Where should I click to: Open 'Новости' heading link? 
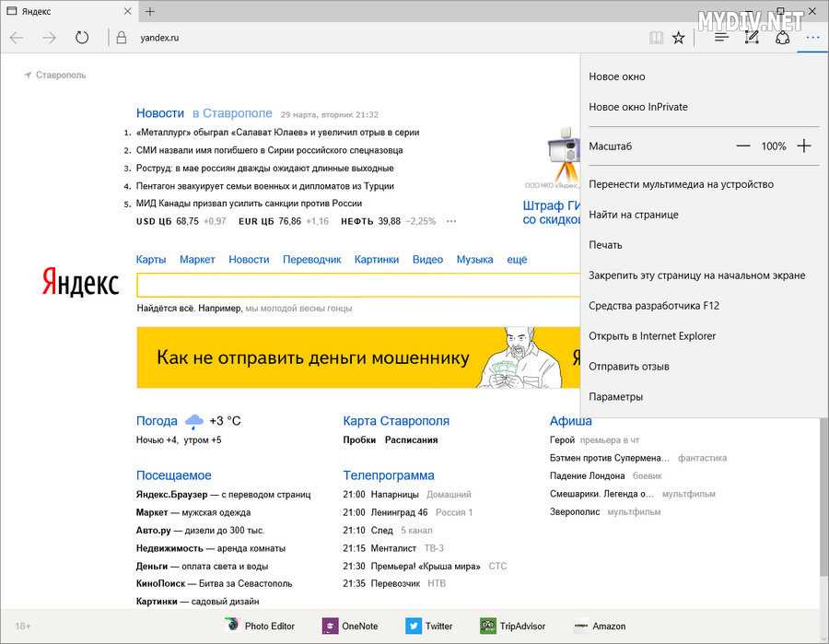[160, 113]
